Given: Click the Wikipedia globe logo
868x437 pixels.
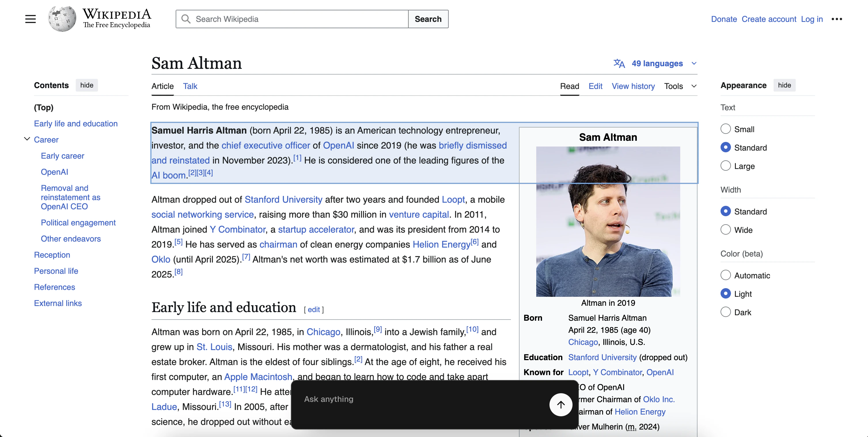Looking at the screenshot, I should pos(62,19).
